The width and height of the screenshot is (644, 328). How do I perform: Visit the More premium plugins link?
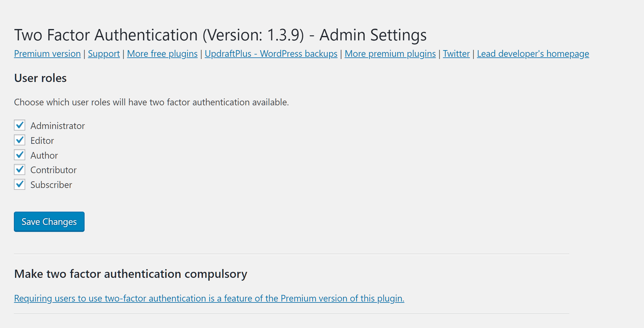pyautogui.click(x=390, y=54)
